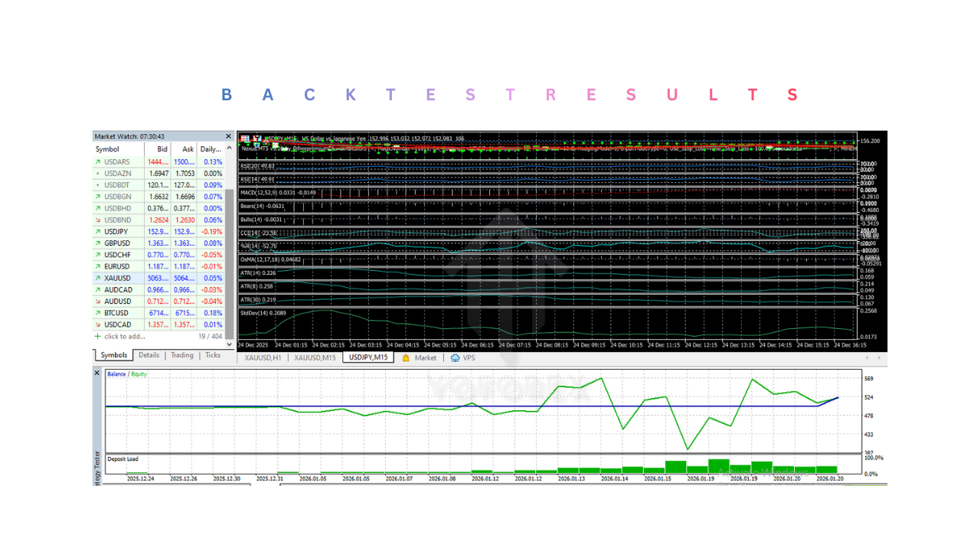Image resolution: width=980 pixels, height=551 pixels.
Task: Select the USDJPY,M15 chart tab
Action: (367, 357)
